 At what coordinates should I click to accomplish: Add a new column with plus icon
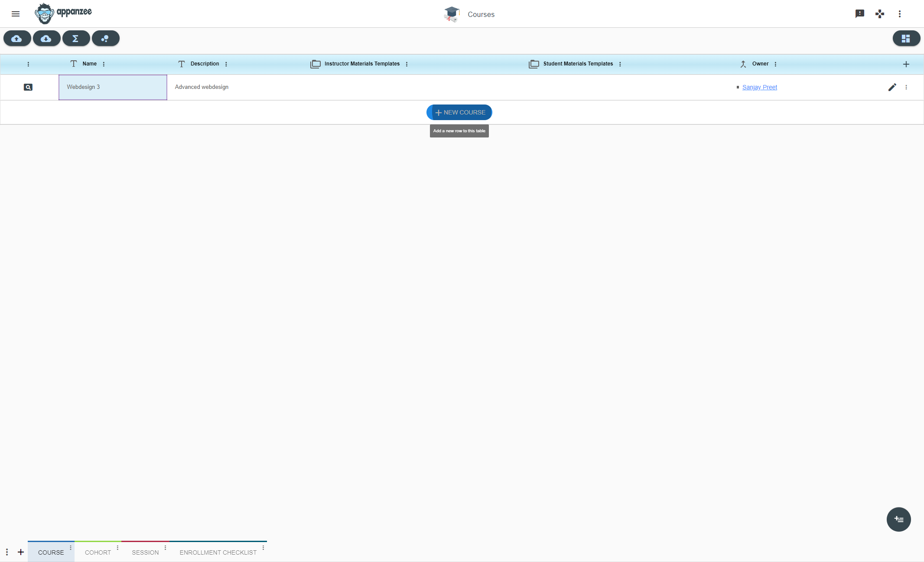point(906,64)
